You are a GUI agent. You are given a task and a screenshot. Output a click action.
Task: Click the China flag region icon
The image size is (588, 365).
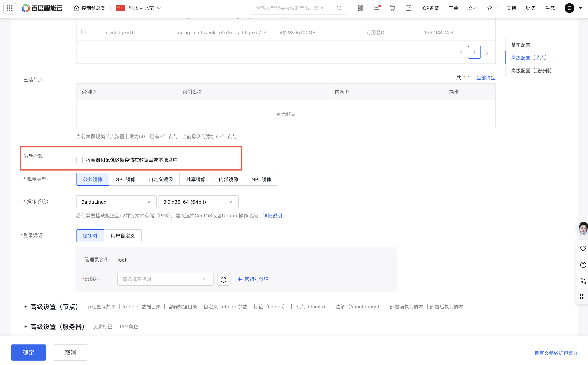[120, 8]
